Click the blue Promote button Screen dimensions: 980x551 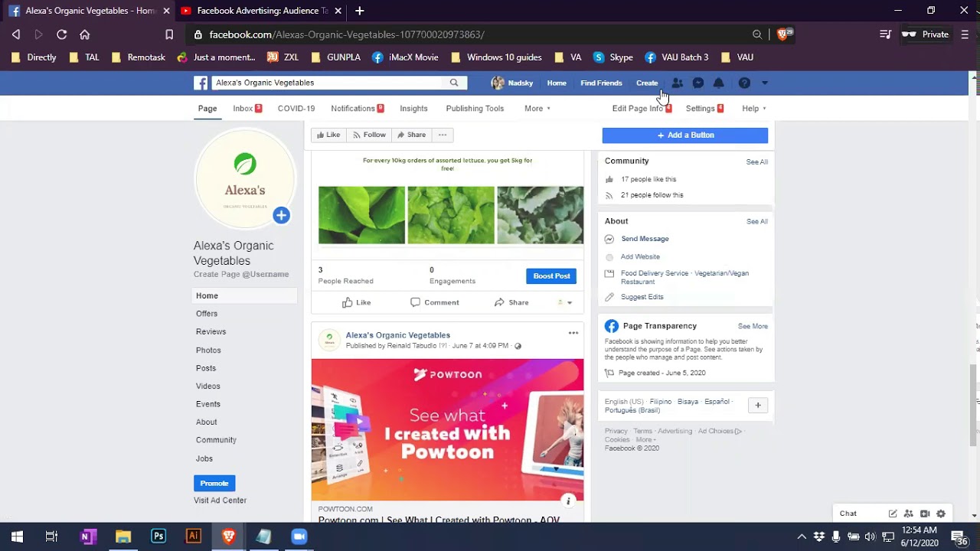[214, 484]
